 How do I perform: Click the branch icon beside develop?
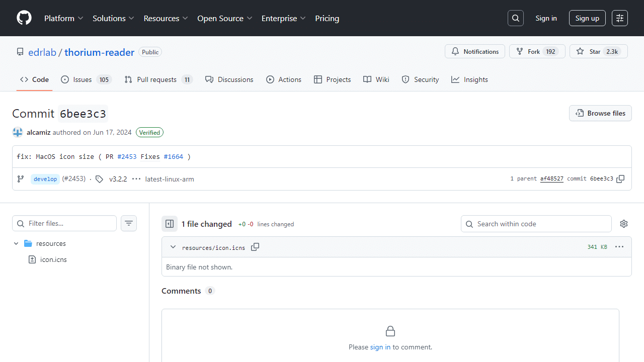21,179
